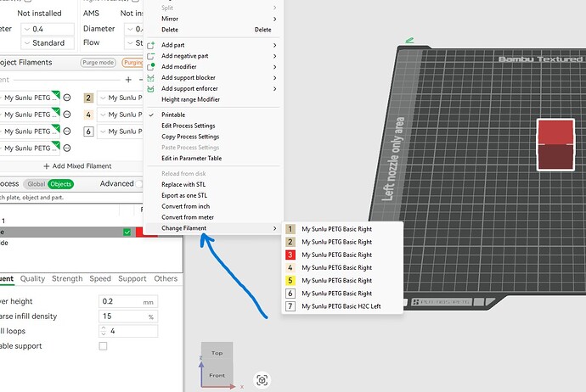This screenshot has height=392, width=586.
Task: Choose Export as one STL
Action: pos(184,195)
